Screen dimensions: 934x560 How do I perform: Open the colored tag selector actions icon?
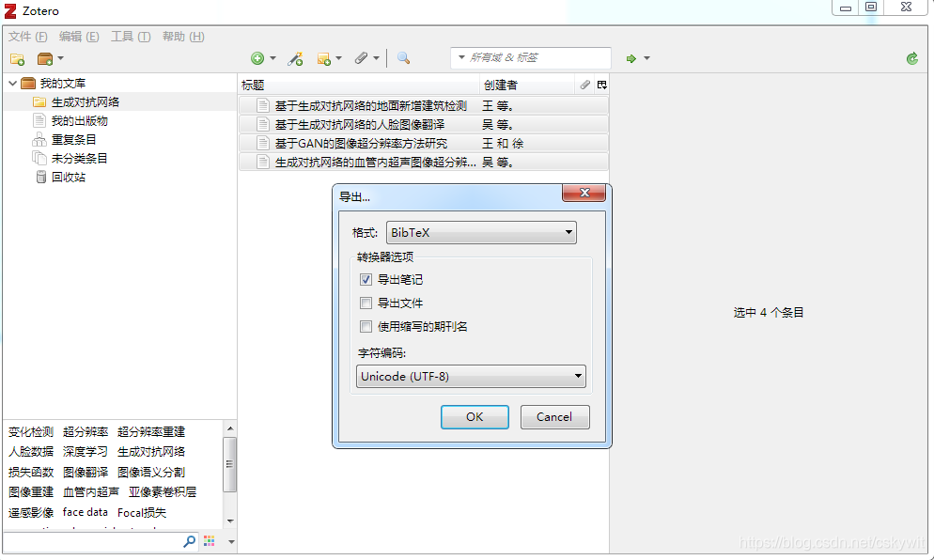click(210, 541)
